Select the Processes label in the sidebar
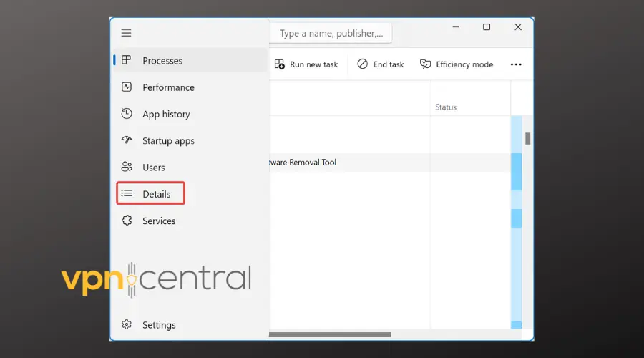The image size is (644, 358). coord(162,61)
